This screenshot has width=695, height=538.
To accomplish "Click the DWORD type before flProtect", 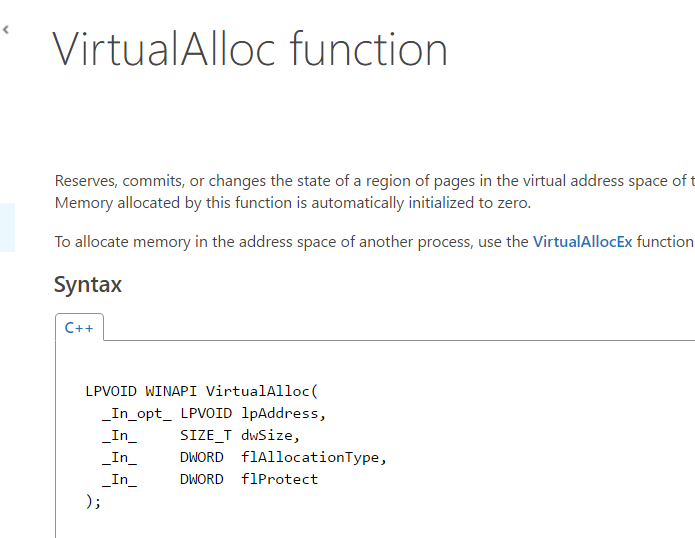I will pyautogui.click(x=201, y=479).
